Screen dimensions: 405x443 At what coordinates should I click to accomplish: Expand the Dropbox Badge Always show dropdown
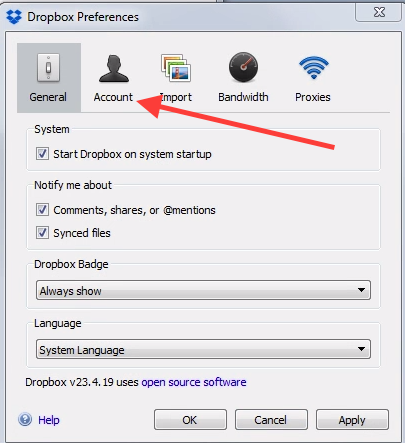tap(203, 290)
